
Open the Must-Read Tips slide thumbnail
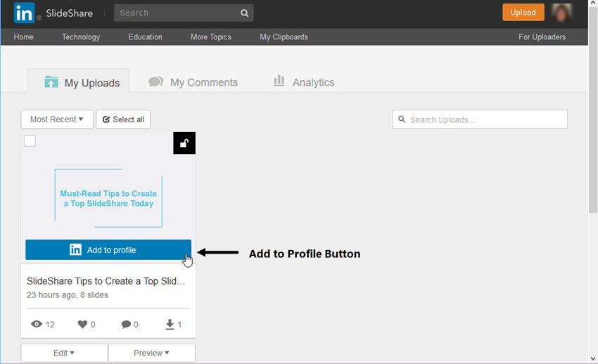pos(108,198)
